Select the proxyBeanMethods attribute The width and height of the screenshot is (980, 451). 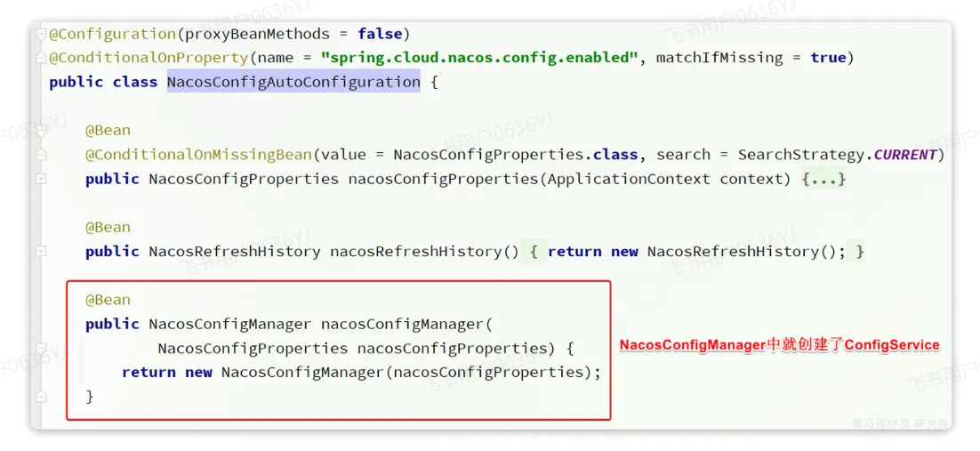tap(257, 33)
